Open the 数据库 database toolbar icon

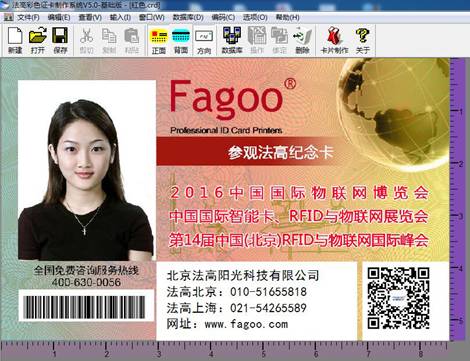click(232, 41)
